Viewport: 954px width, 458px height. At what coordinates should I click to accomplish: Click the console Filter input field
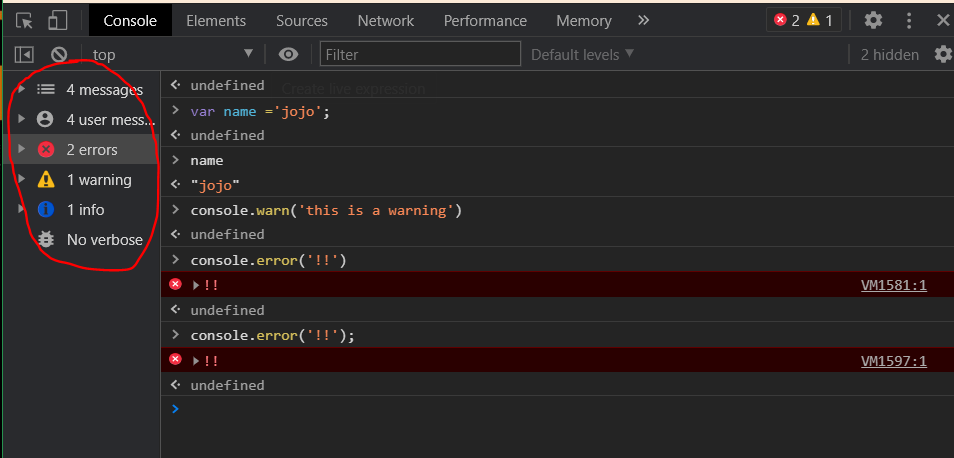(x=420, y=54)
